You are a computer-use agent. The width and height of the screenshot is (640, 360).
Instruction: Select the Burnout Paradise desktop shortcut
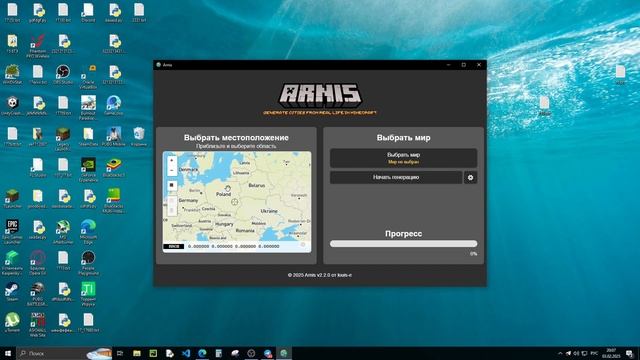[x=88, y=108]
